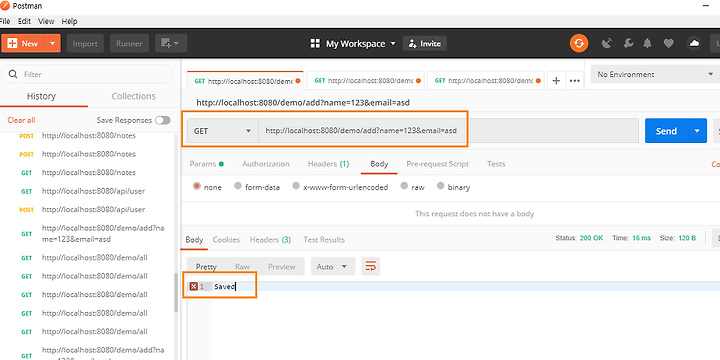
Task: Click the Invite button
Action: coord(425,44)
